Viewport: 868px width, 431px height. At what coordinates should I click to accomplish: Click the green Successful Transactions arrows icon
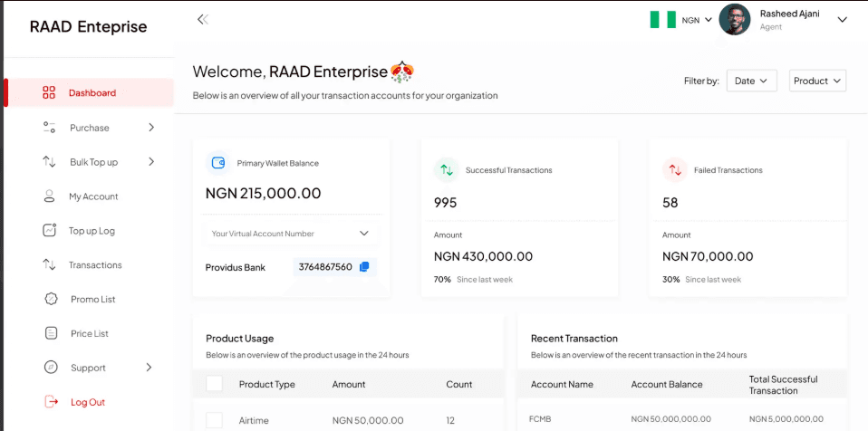pyautogui.click(x=447, y=170)
